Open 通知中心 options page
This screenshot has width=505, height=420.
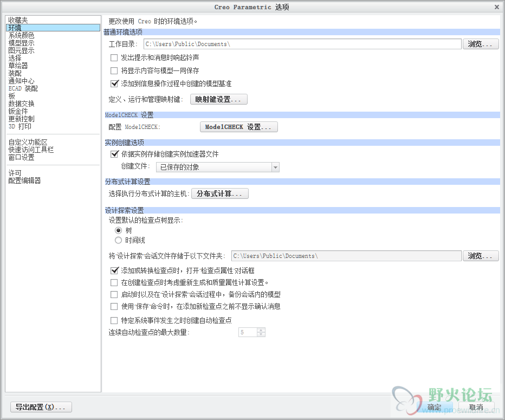(21, 81)
